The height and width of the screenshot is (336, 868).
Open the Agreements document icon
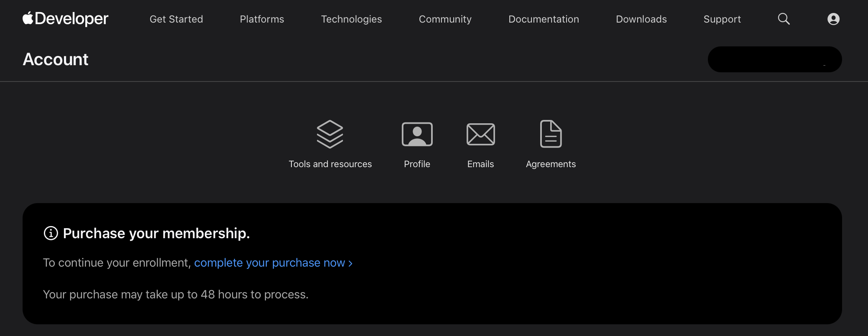click(551, 134)
